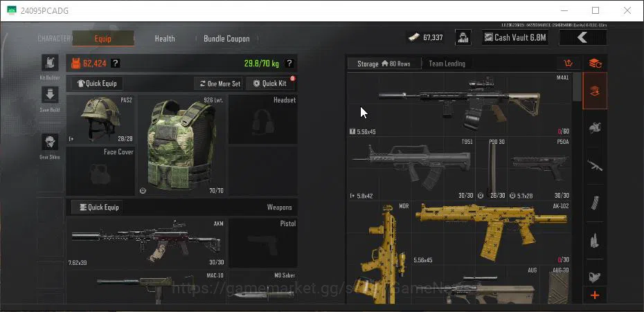
Task: Switch to the Health tab
Action: tap(165, 39)
